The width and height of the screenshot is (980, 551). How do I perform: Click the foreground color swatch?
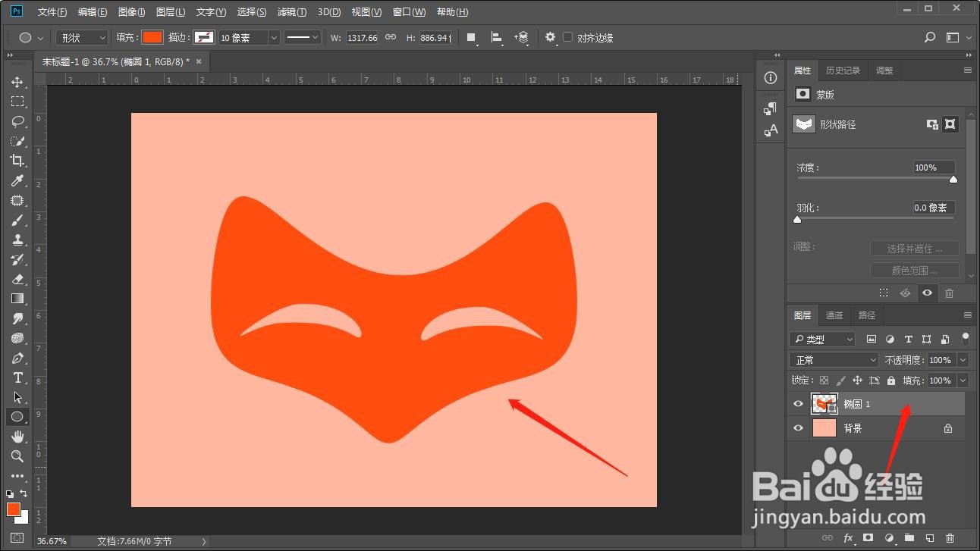(14, 509)
